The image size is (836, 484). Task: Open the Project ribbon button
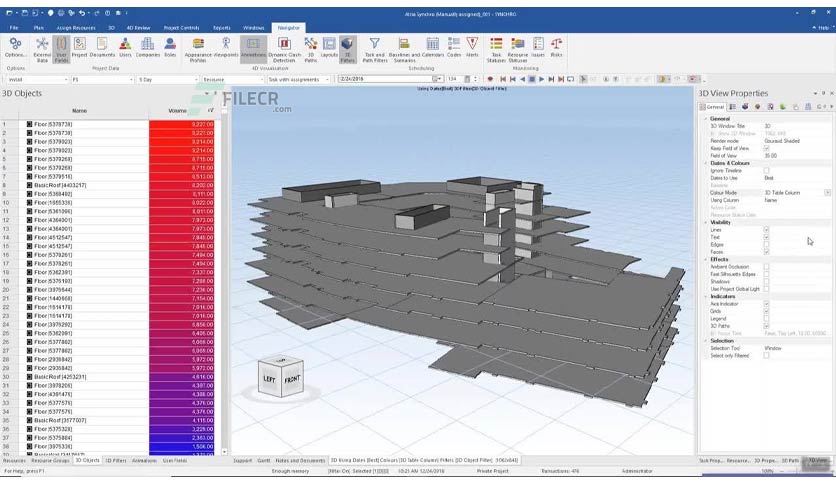79,48
